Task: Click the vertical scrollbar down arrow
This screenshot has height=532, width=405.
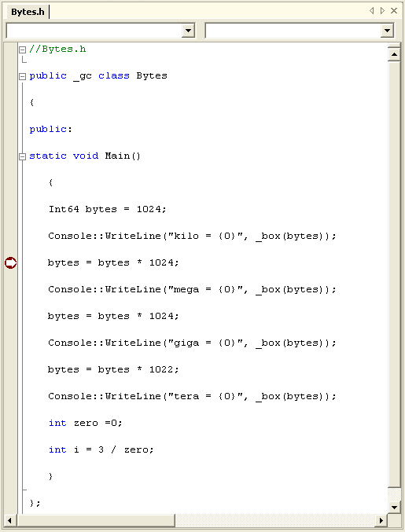Action: (394, 508)
